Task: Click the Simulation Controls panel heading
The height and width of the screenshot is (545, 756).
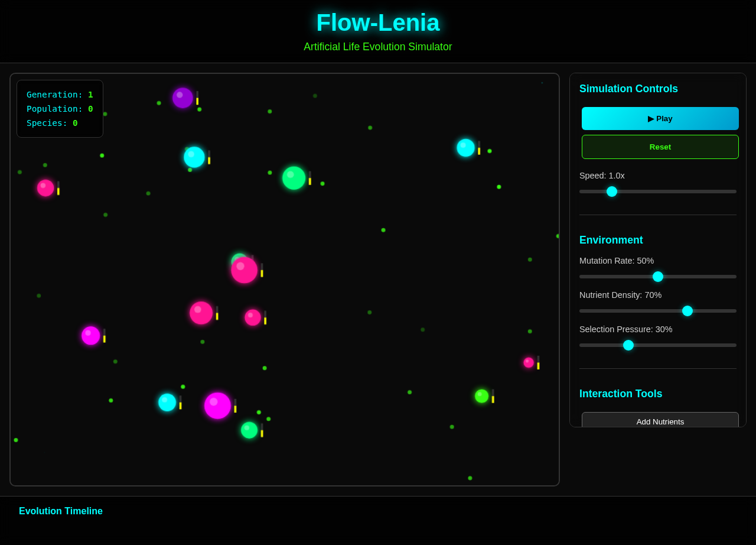Action: click(628, 88)
